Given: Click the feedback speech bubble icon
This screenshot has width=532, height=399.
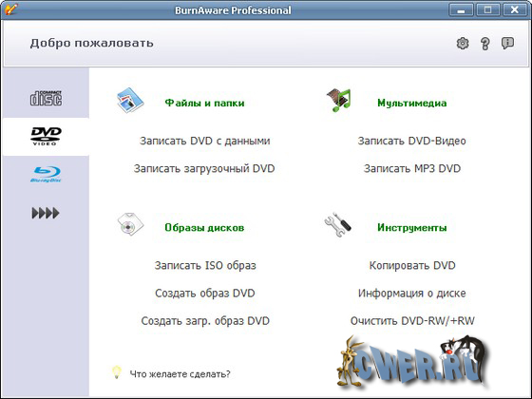Looking at the screenshot, I should [507, 43].
